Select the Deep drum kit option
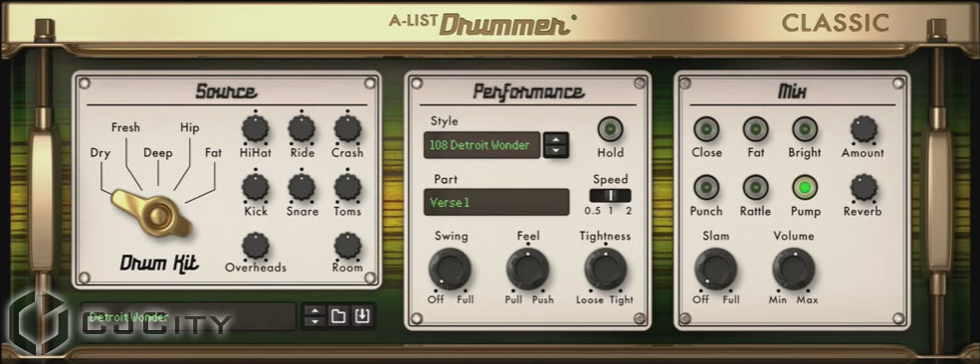 [x=157, y=153]
